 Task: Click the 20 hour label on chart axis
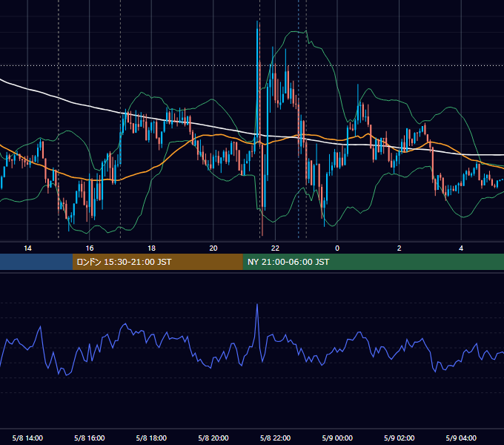(x=213, y=248)
